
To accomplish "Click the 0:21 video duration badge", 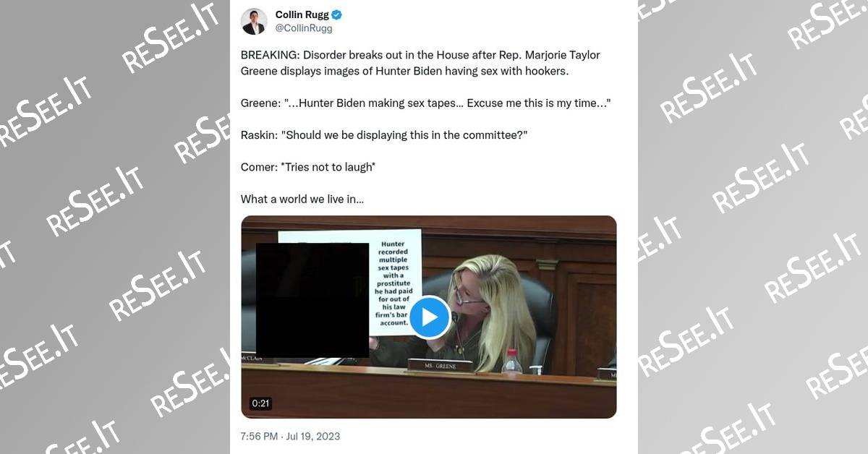I will point(260,403).
